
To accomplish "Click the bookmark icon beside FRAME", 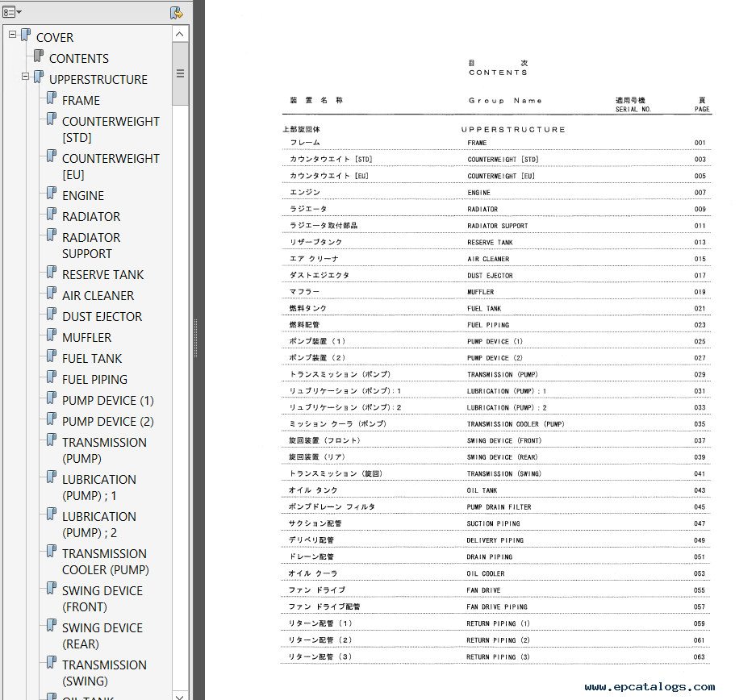I will (52, 98).
